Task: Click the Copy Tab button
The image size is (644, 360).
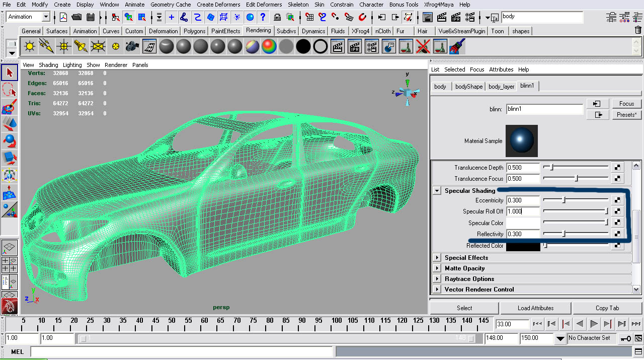Action: click(x=607, y=308)
